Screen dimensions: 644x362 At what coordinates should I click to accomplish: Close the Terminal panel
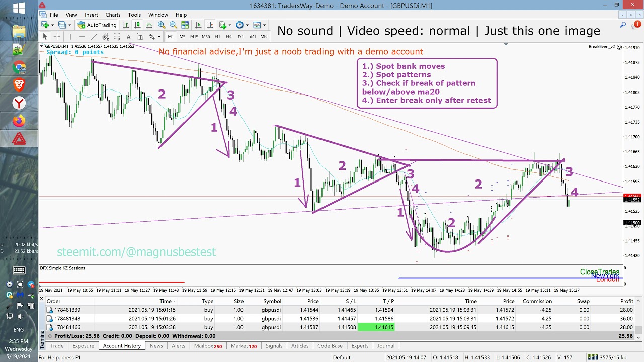point(42,299)
